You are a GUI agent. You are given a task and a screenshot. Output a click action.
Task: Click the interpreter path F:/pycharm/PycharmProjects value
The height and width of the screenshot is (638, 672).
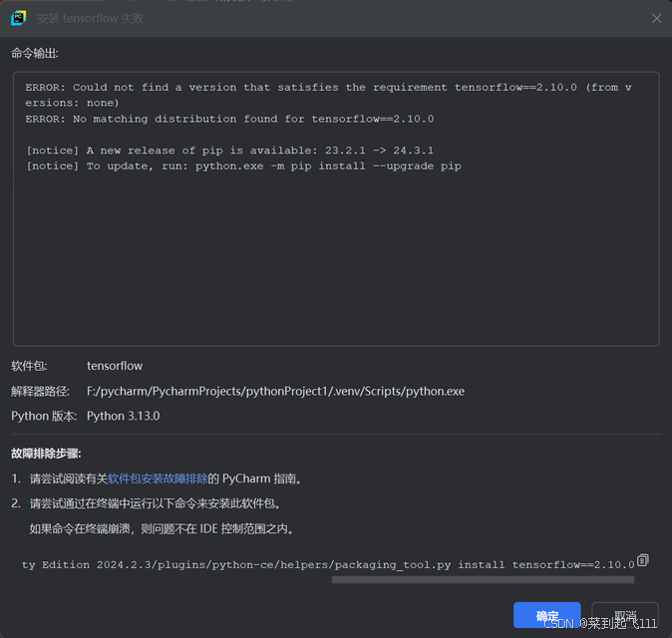tap(275, 391)
